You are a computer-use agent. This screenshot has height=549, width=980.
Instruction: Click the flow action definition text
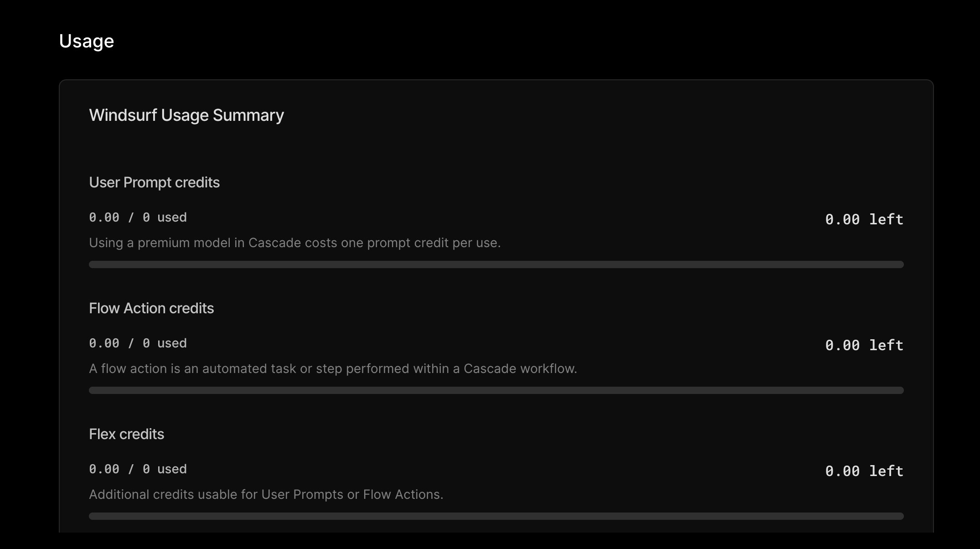(x=333, y=369)
